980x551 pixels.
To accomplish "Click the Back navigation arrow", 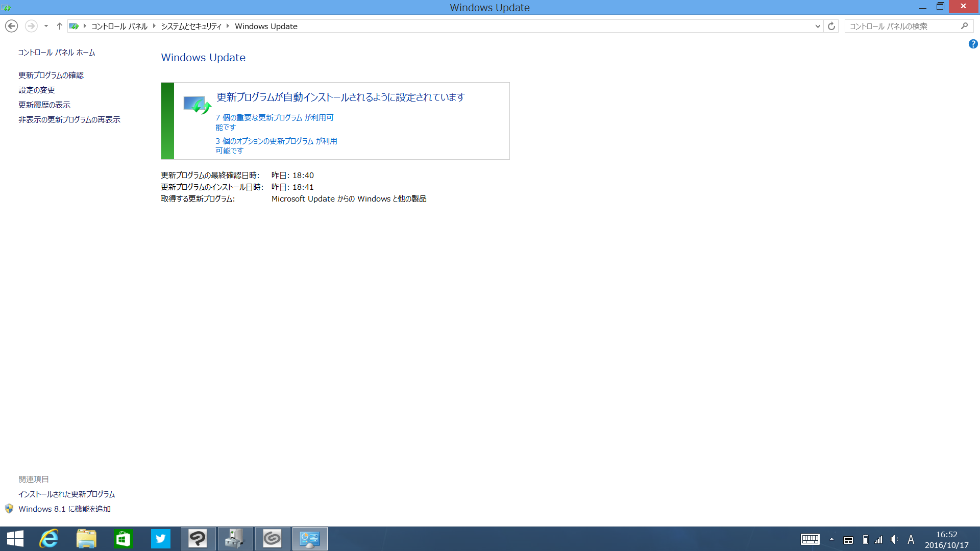I will (11, 26).
